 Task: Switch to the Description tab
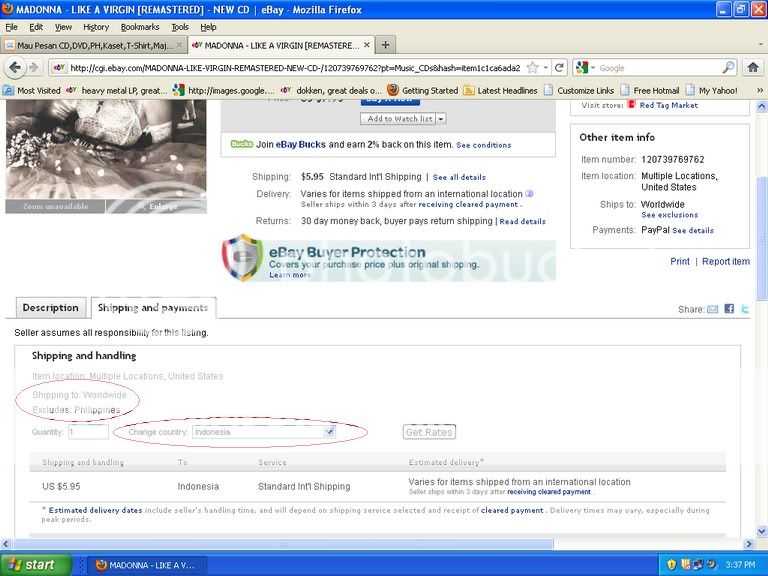(x=50, y=308)
